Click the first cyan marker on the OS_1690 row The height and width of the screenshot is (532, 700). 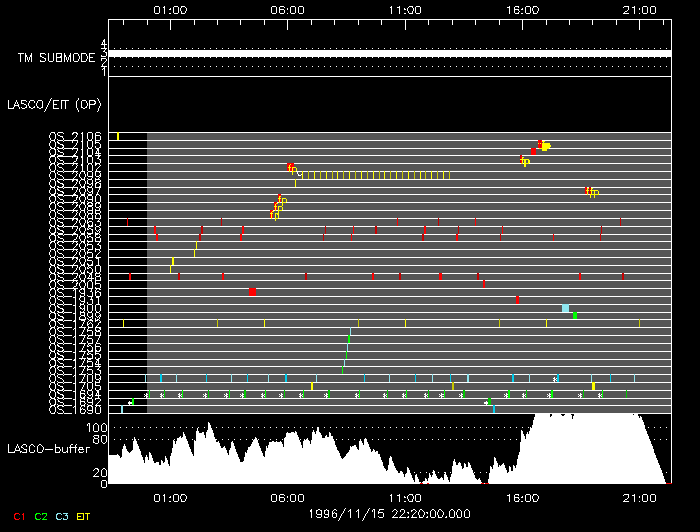click(x=122, y=409)
